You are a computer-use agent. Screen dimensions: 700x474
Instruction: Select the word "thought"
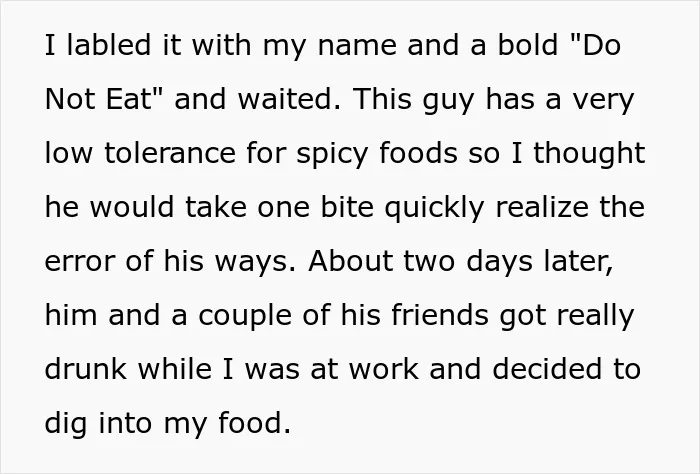(589, 153)
